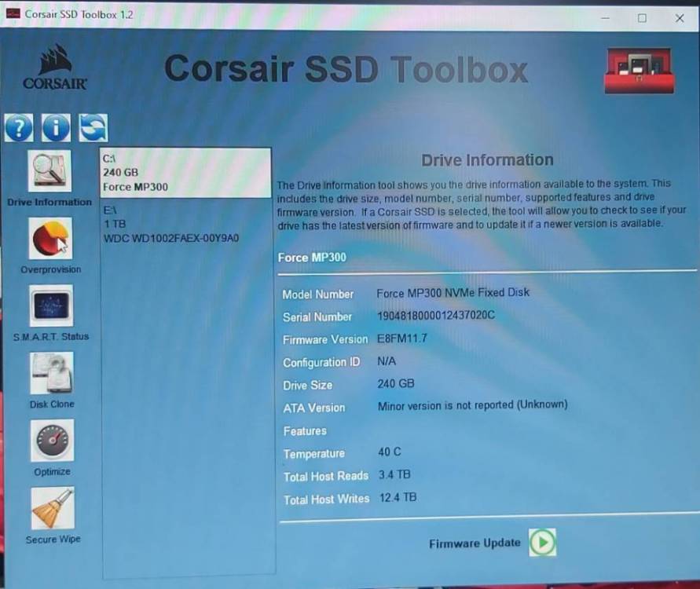Click the Overprovision label in sidebar
The width and height of the screenshot is (700, 589).
click(51, 269)
